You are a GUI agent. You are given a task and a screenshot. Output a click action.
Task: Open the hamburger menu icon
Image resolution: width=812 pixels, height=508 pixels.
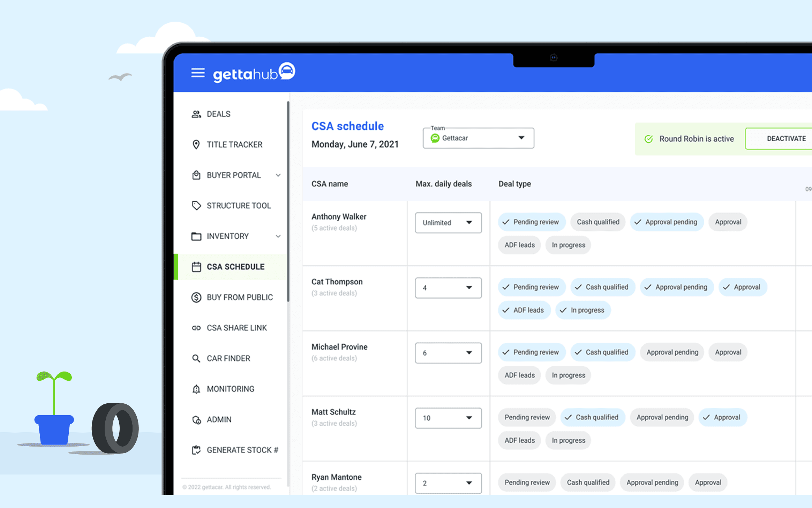[x=198, y=73]
